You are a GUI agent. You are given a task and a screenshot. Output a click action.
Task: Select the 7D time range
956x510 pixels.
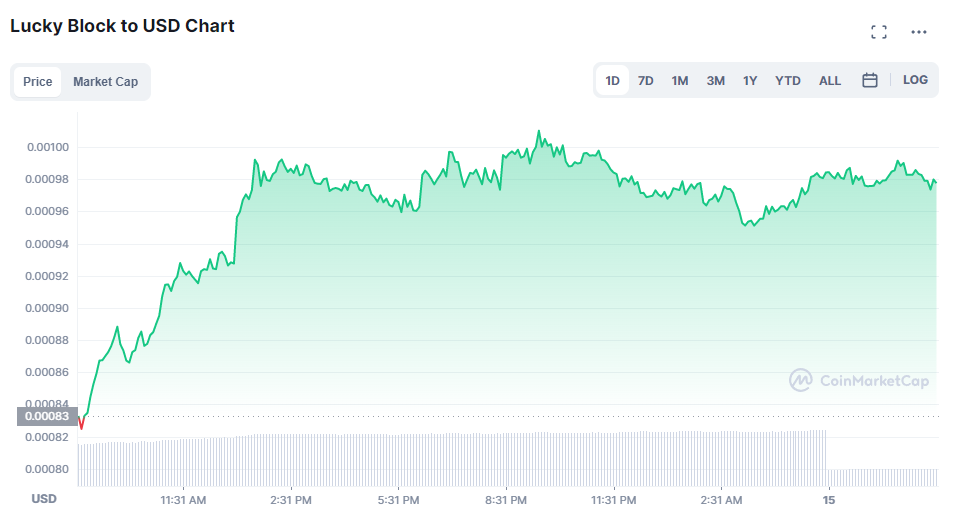(646, 80)
